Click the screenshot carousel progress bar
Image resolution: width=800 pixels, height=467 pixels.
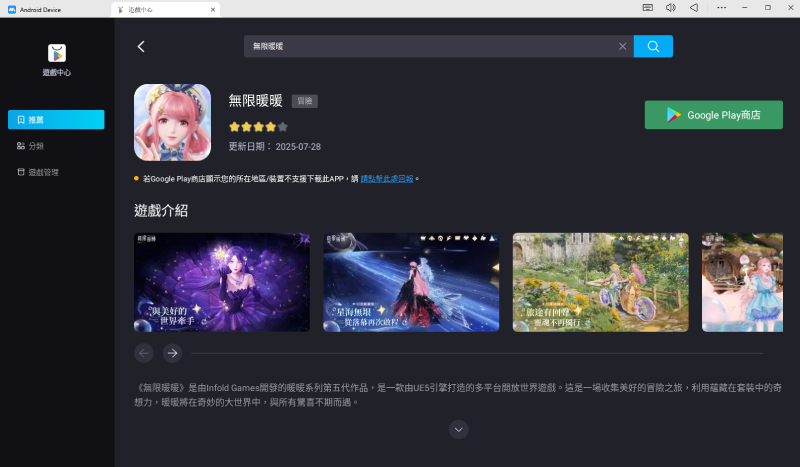(477, 353)
